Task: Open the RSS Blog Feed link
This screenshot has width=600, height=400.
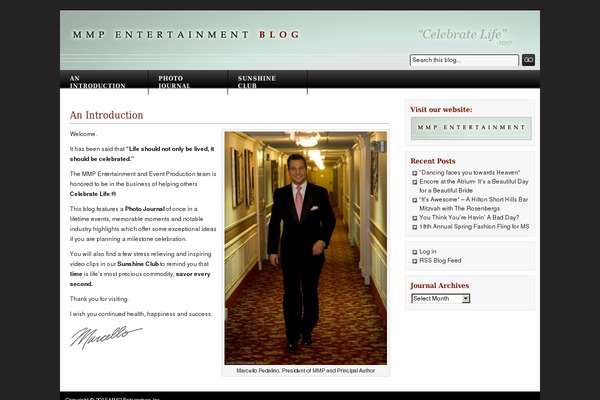Action: [x=440, y=261]
